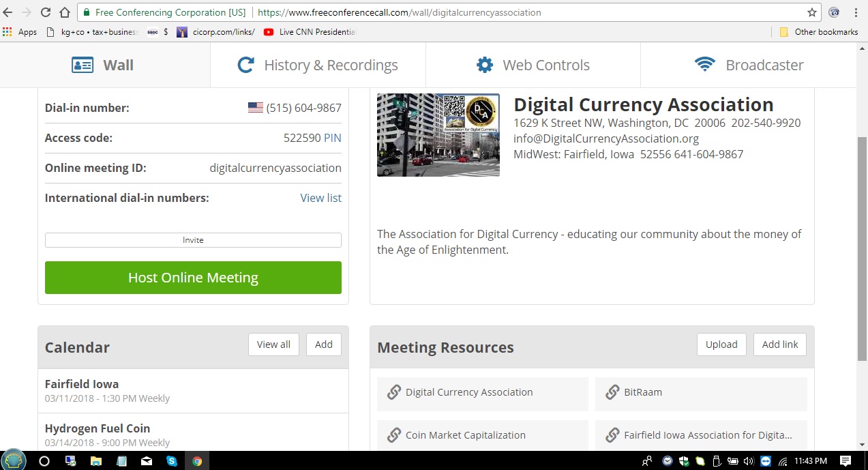Open the cicorp.com/links/ bookmark
The width and height of the screenshot is (868, 470).
pos(216,32)
